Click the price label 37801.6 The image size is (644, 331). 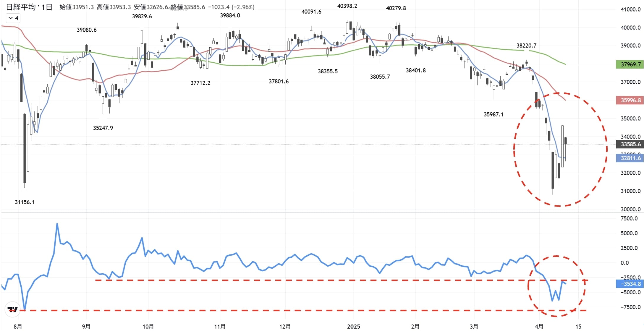[279, 81]
